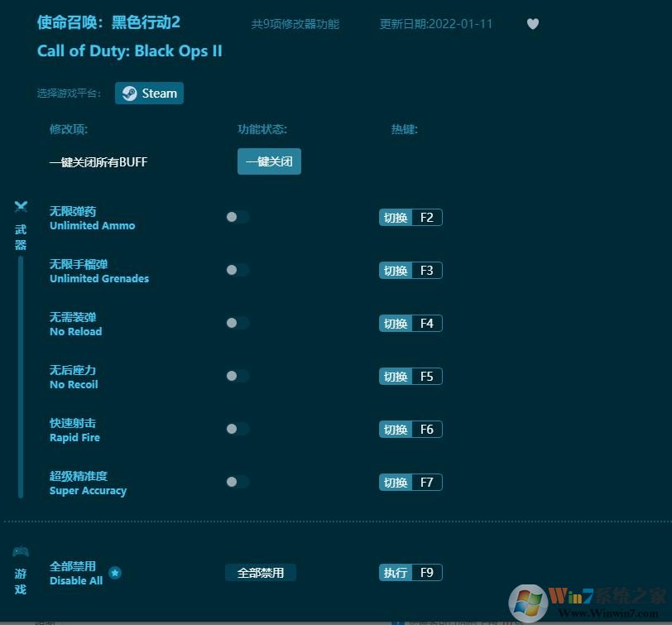Click the 共9项修改器功能 text
This screenshot has width=672, height=625.
(295, 24)
